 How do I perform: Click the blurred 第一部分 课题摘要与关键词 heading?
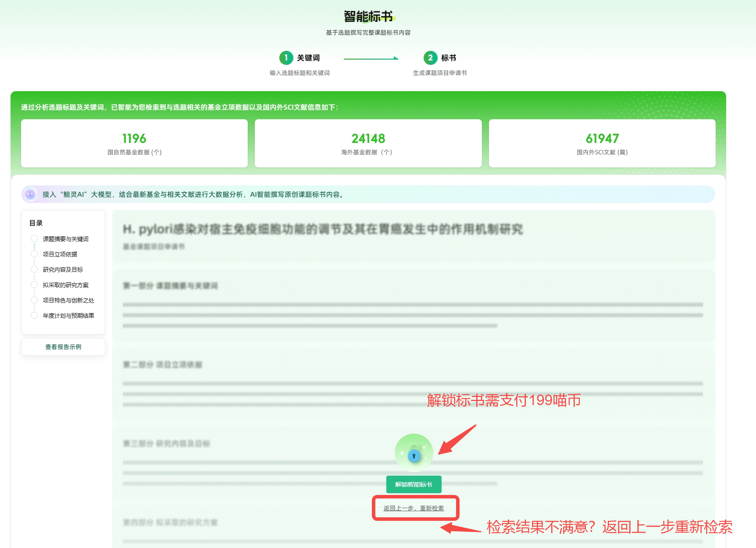170,286
